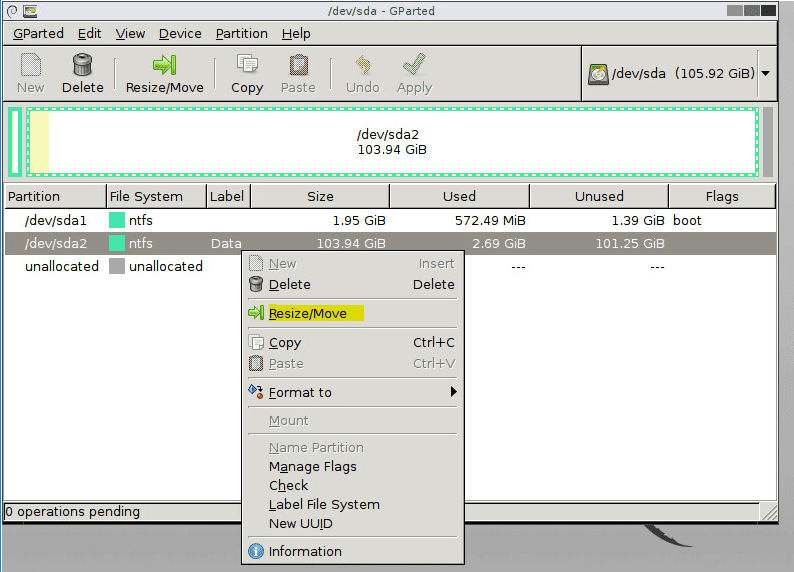Screen dimensions: 794x572
Task: Choose Check in the context menu
Action: [x=352, y=485]
